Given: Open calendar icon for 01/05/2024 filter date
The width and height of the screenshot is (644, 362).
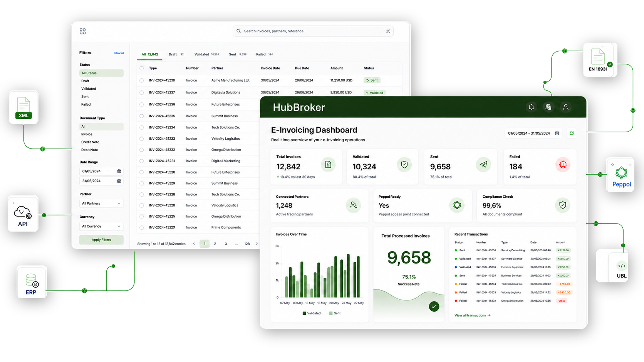Looking at the screenshot, I should coord(119,171).
